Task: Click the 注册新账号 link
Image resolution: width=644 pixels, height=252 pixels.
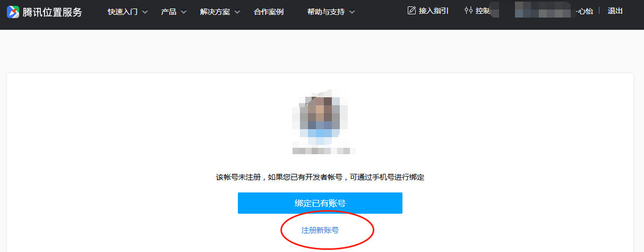Action: (x=320, y=230)
